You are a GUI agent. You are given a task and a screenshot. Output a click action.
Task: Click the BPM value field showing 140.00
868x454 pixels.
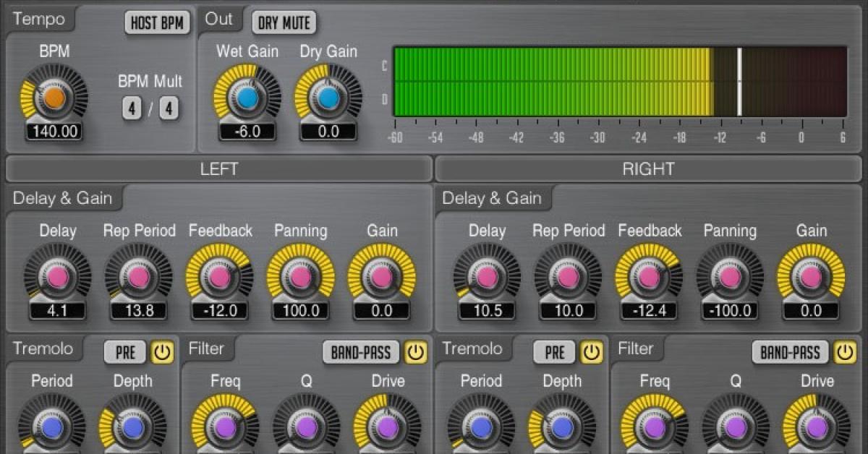coord(54,132)
